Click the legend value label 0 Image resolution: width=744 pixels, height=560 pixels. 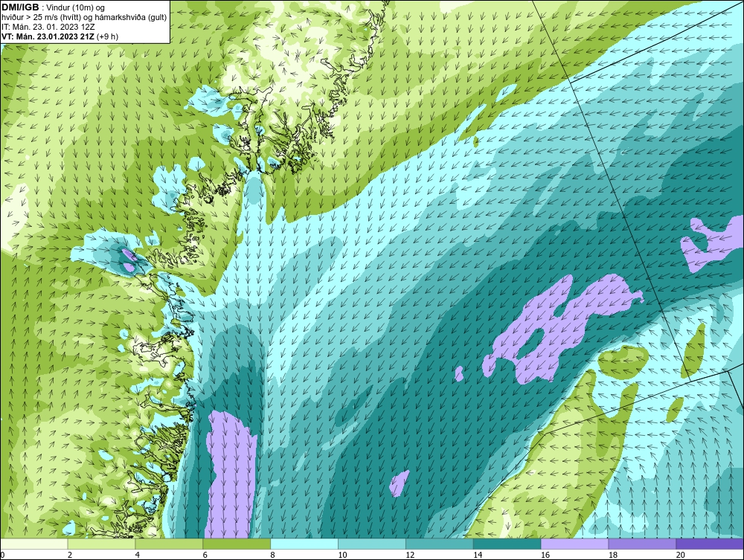click(x=2, y=555)
